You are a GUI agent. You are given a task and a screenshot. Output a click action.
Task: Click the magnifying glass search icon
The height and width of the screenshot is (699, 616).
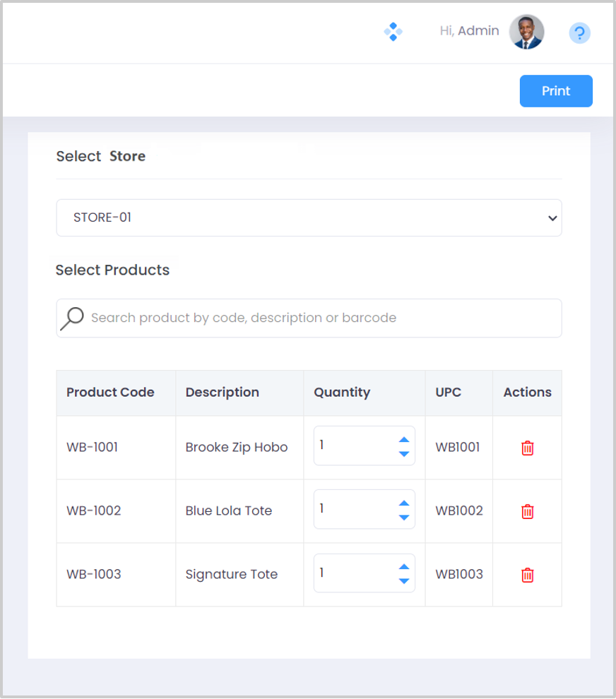coord(72,318)
